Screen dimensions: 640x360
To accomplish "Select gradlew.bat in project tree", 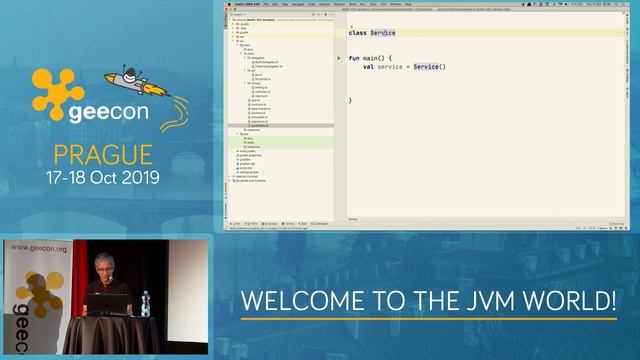I will (246, 164).
